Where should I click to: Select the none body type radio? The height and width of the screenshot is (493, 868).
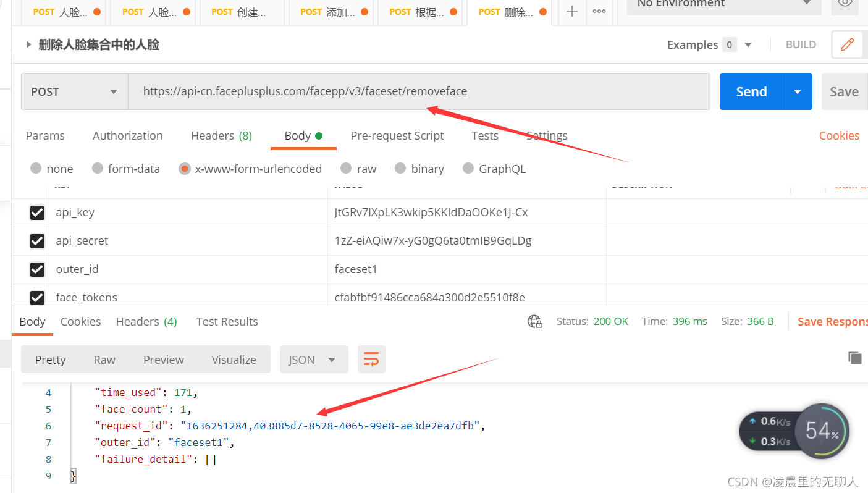pyautogui.click(x=36, y=168)
